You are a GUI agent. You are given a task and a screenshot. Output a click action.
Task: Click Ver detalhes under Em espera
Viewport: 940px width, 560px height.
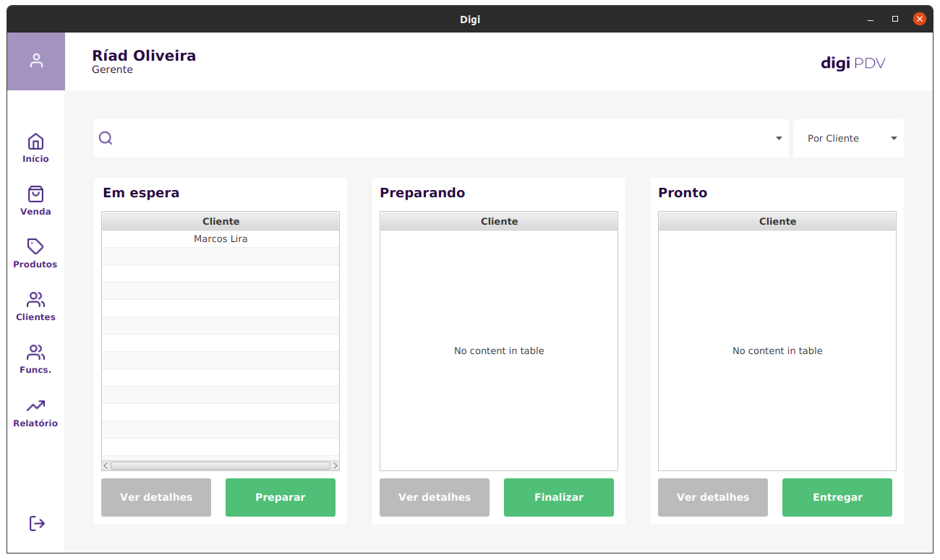[x=156, y=497]
